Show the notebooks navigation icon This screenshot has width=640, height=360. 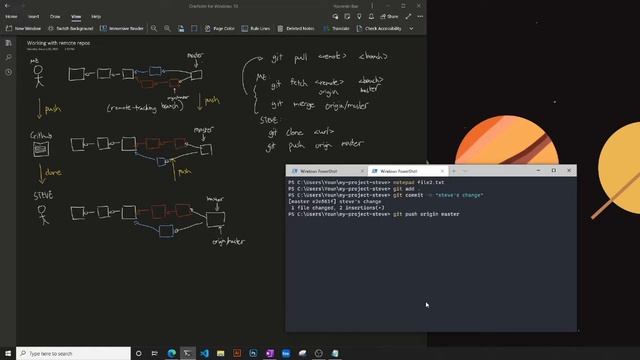point(9,43)
